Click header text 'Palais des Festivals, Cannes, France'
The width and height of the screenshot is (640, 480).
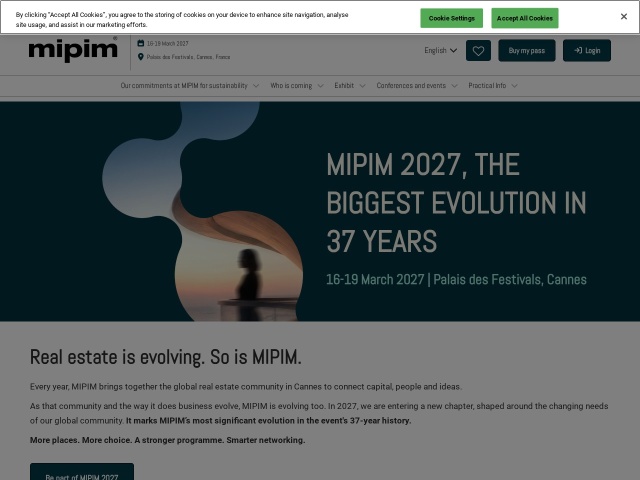[189, 57]
